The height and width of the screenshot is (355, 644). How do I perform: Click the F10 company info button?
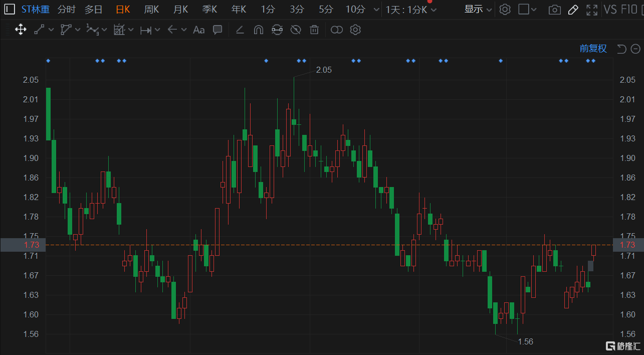point(629,10)
